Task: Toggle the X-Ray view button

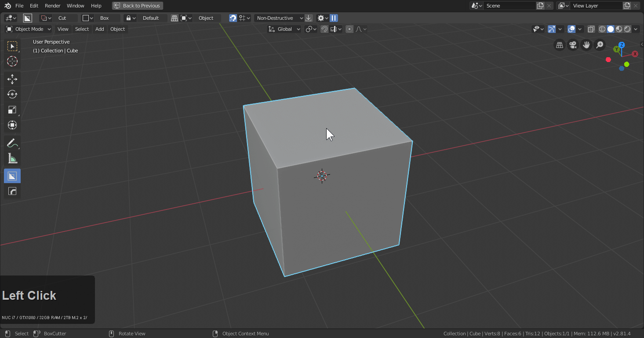Action: [x=591, y=29]
